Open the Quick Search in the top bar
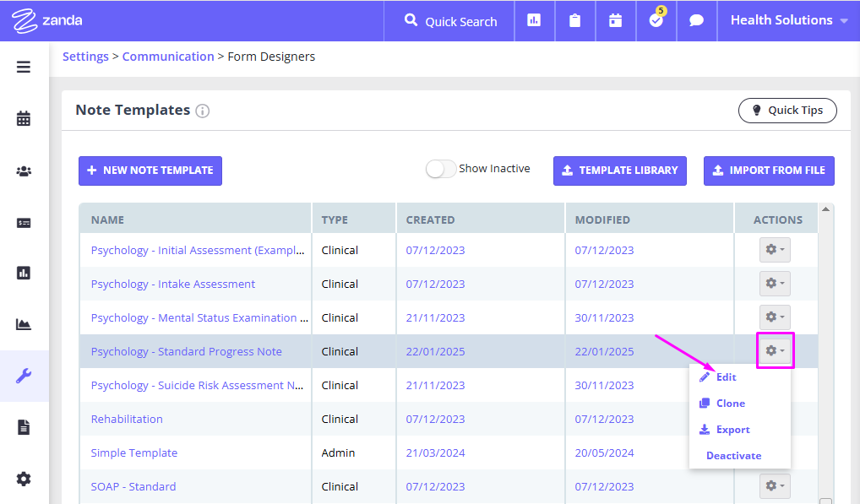 (x=448, y=19)
